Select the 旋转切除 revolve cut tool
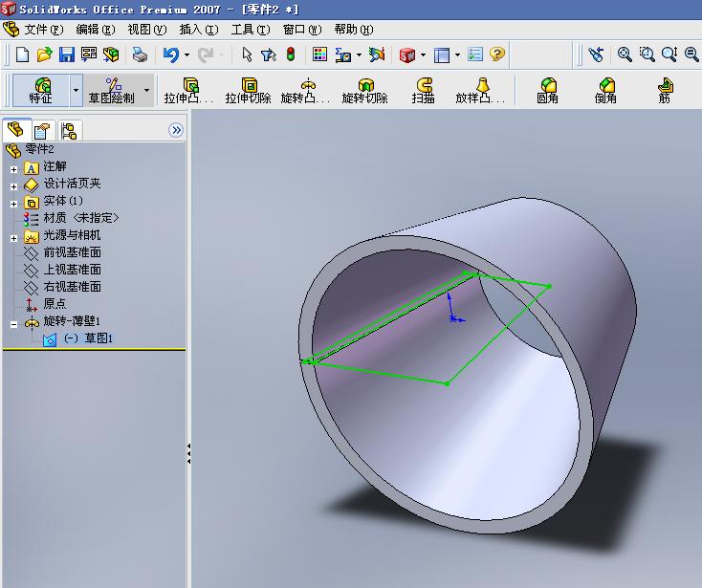 coord(365,91)
